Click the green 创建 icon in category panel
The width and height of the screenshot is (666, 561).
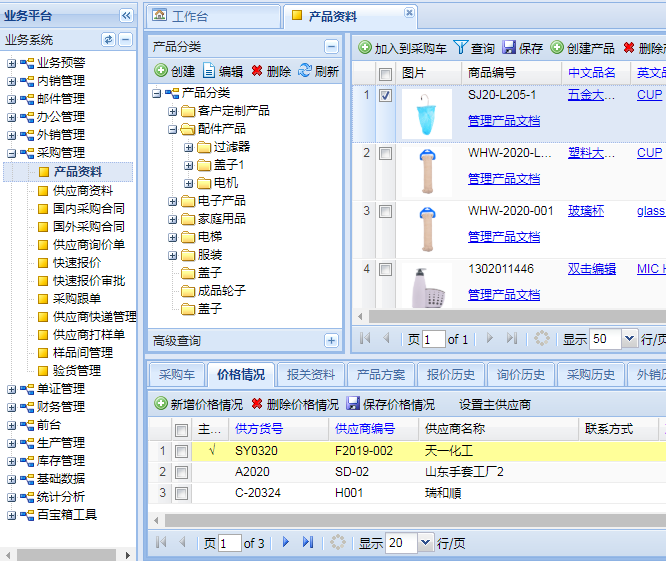click(161, 71)
